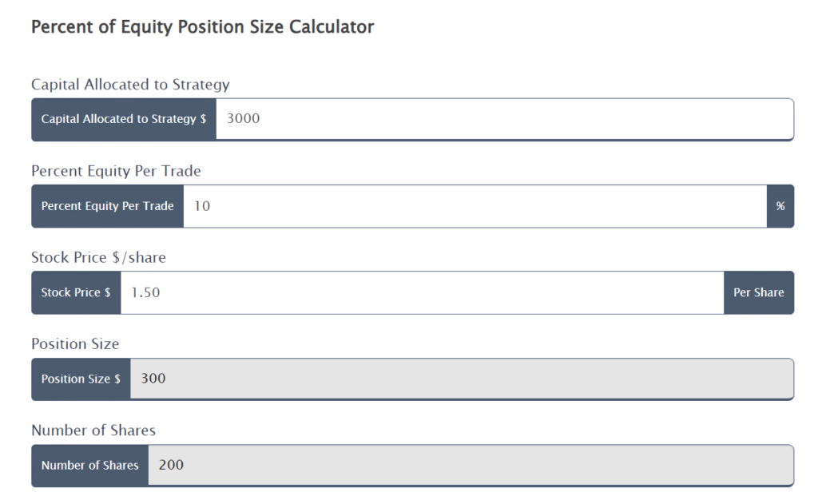Click the 1.50 value in the stock price field
This screenshot has height=504, width=818.
(x=145, y=292)
